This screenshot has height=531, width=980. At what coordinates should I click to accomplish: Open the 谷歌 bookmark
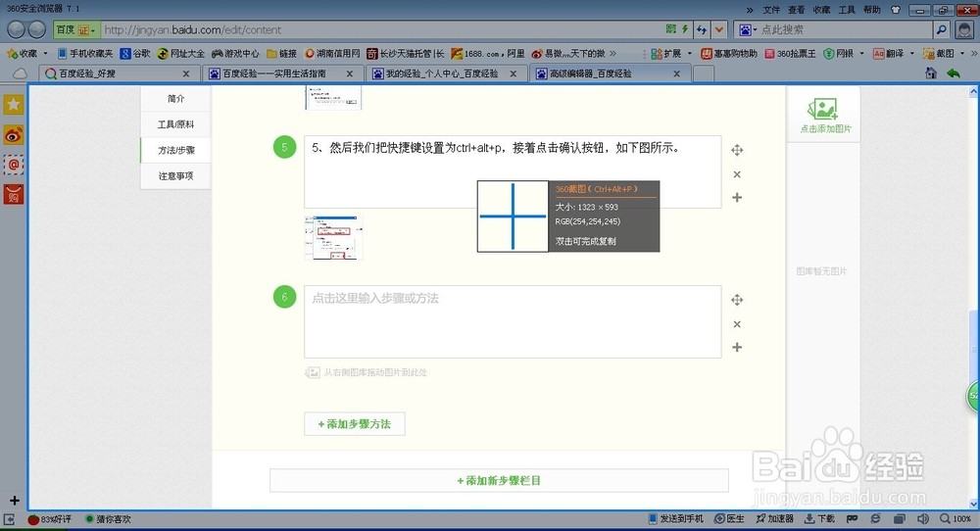(135, 54)
